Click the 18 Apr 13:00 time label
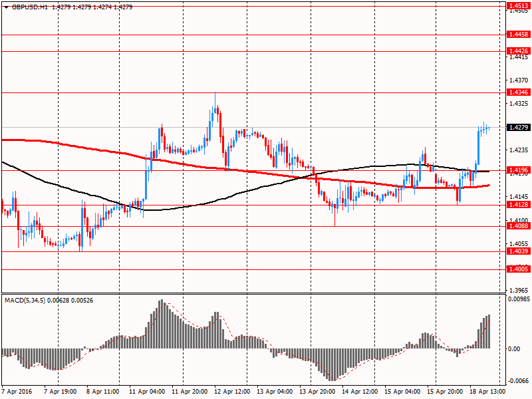The image size is (532, 399). point(488,392)
